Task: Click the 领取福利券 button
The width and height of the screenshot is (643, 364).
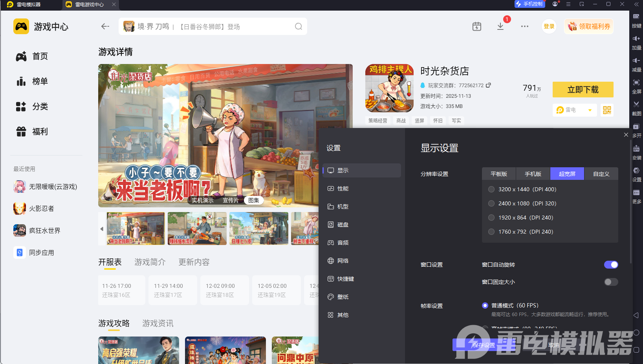Action: click(589, 26)
